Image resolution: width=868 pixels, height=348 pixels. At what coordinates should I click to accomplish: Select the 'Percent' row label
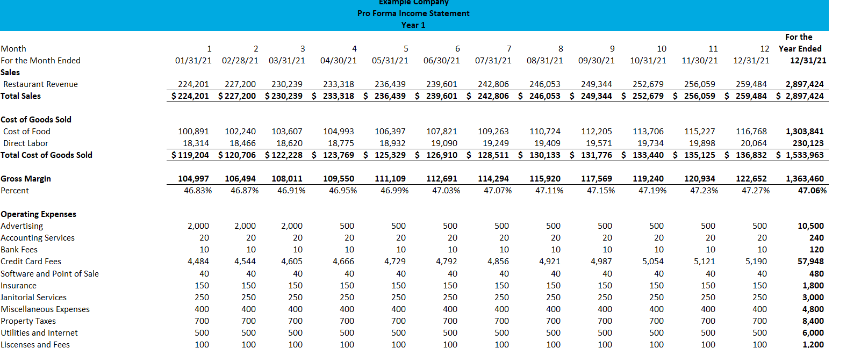15,191
